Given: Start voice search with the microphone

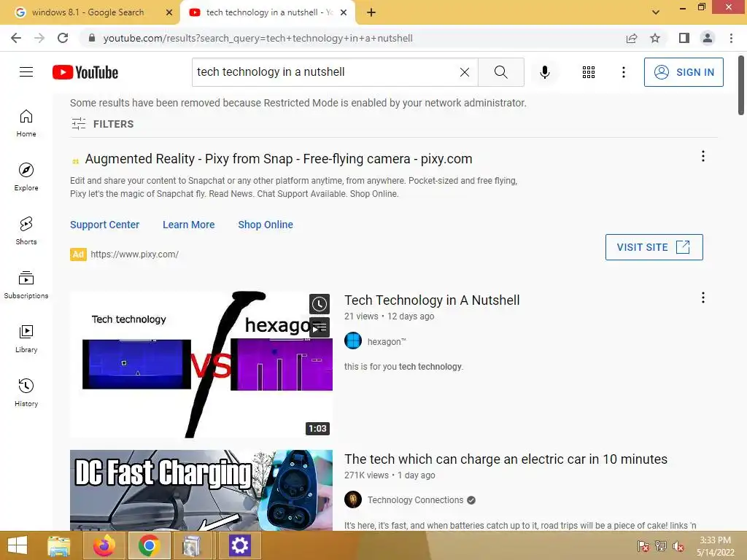Looking at the screenshot, I should 544,72.
